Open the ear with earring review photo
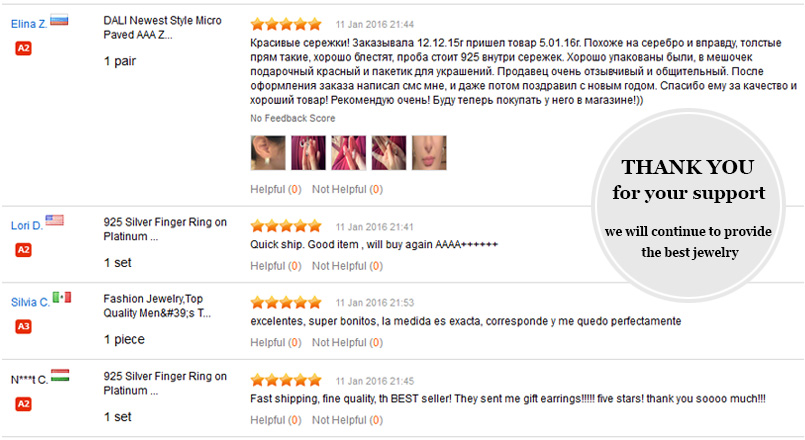 coord(268,152)
